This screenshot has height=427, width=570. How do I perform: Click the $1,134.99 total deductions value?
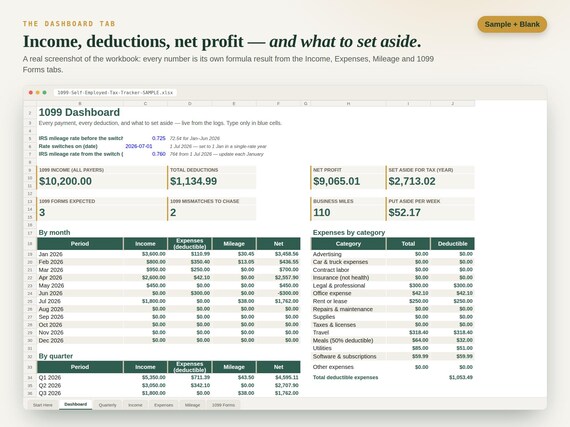193,181
